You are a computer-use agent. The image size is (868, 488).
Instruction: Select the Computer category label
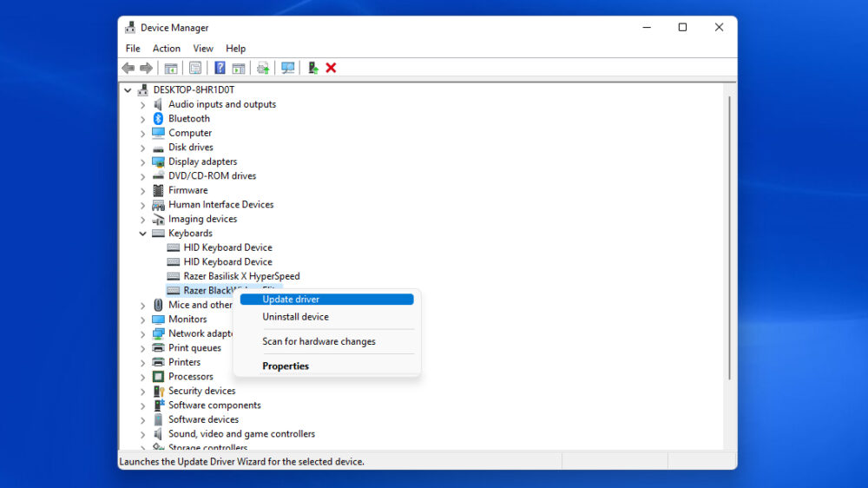tap(190, 133)
